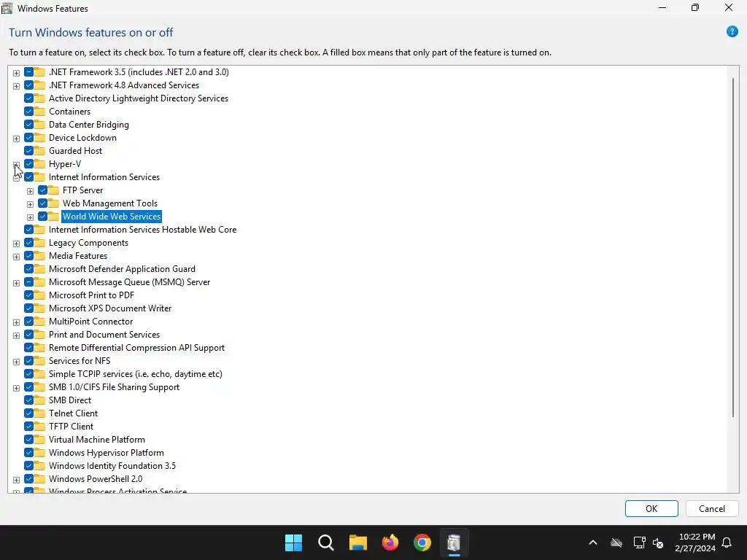Select Internet Information Services Hostable Web Core
Screen dimensions: 747x560
click(x=142, y=230)
